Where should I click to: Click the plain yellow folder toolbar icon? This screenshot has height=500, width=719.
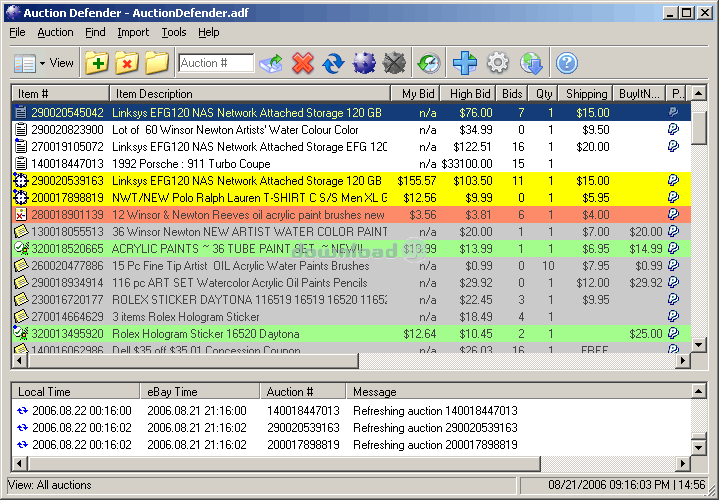(157, 64)
